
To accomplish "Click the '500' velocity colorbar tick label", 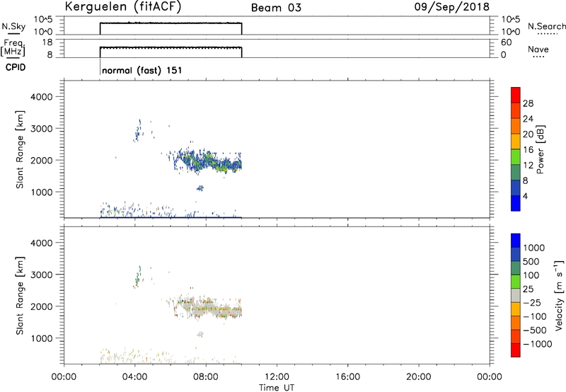I will tap(530, 261).
